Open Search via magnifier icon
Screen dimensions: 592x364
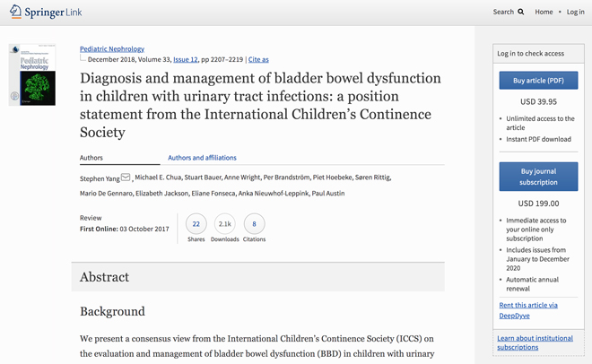click(521, 12)
